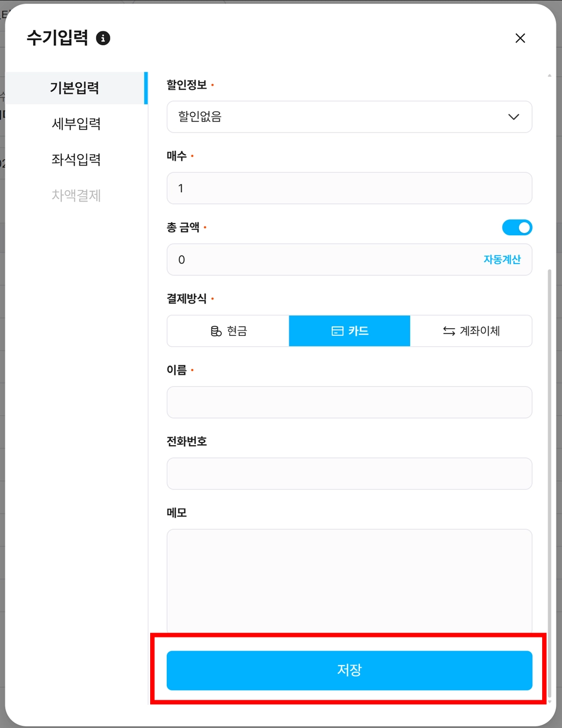Open the 할인정보 dropdown
562x728 pixels.
(x=349, y=117)
